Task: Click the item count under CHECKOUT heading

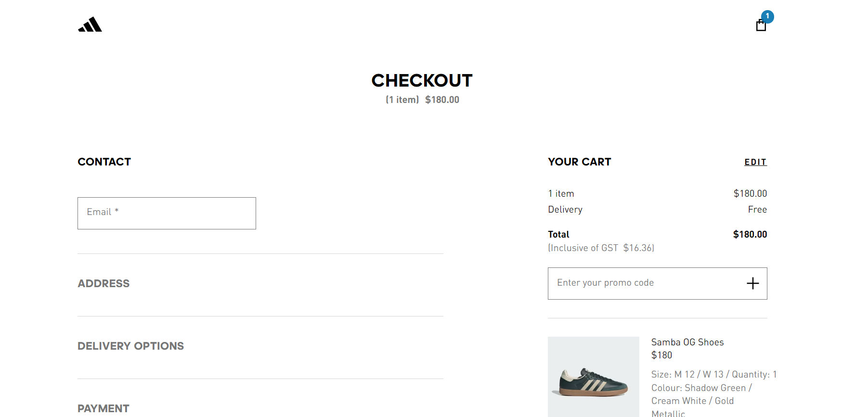Action: pyautogui.click(x=402, y=100)
